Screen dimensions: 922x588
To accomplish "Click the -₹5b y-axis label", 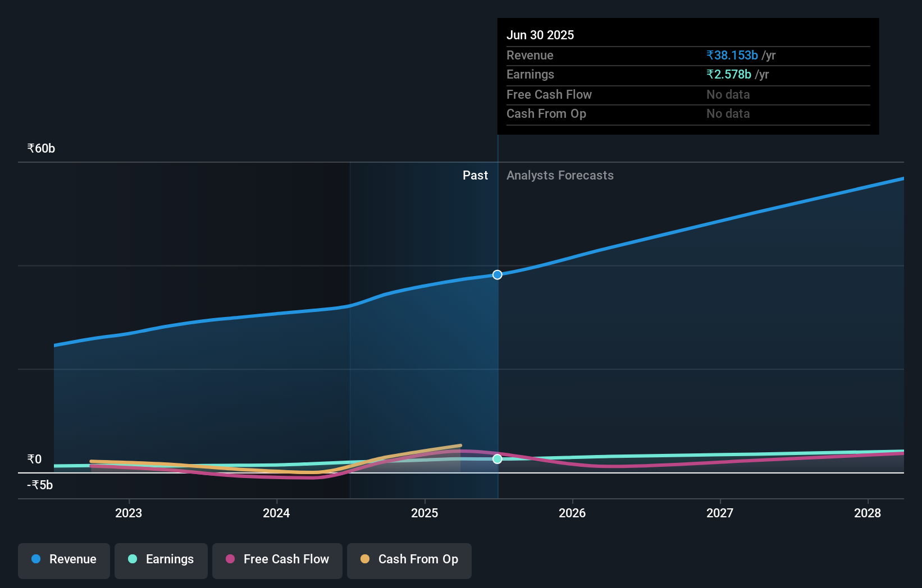I will click(x=40, y=485).
